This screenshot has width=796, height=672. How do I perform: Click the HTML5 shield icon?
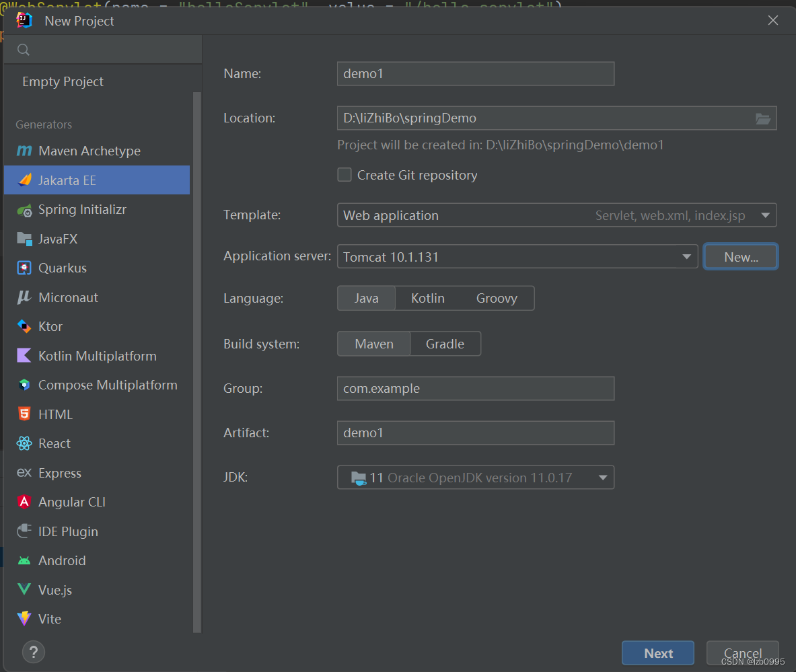coord(24,414)
